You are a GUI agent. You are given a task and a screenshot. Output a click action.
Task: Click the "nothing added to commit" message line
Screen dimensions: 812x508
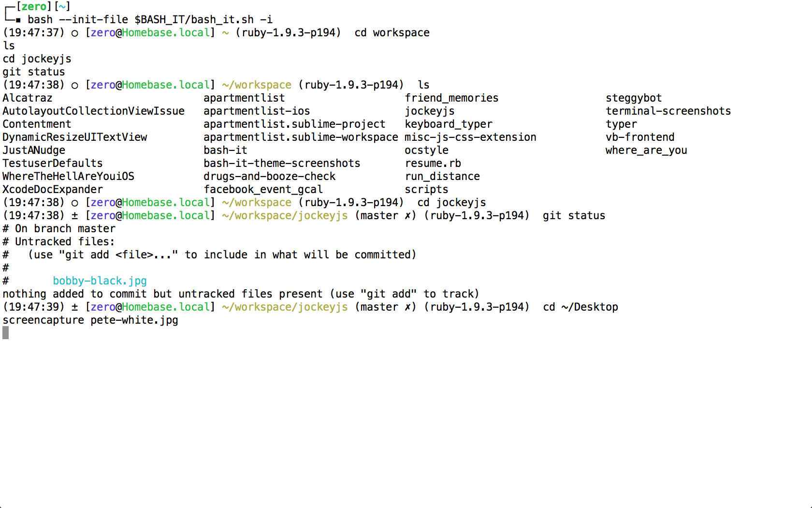click(x=241, y=294)
